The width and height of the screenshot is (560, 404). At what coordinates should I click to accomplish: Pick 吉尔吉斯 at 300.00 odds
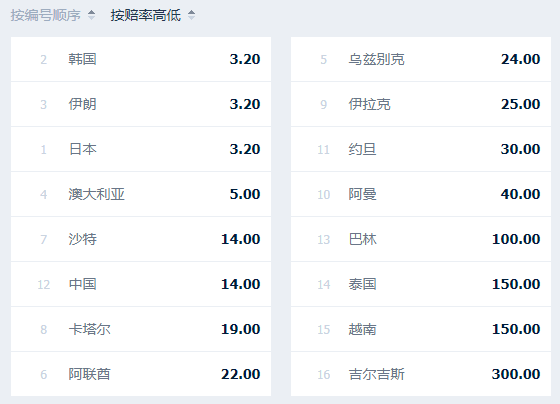pos(421,374)
